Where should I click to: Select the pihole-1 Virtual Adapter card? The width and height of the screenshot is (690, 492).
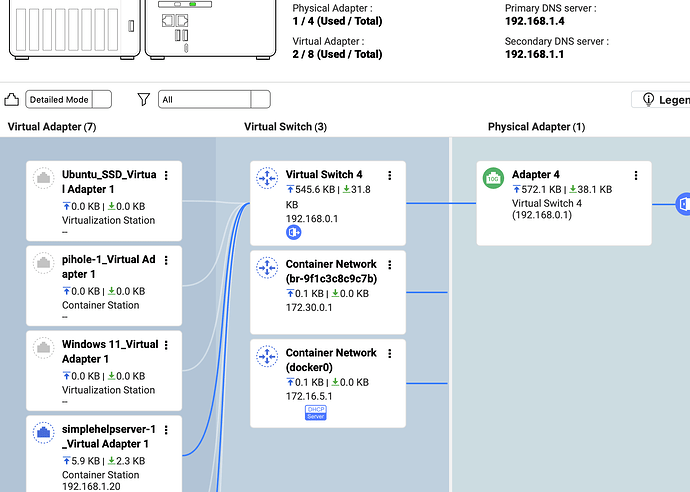click(x=104, y=285)
